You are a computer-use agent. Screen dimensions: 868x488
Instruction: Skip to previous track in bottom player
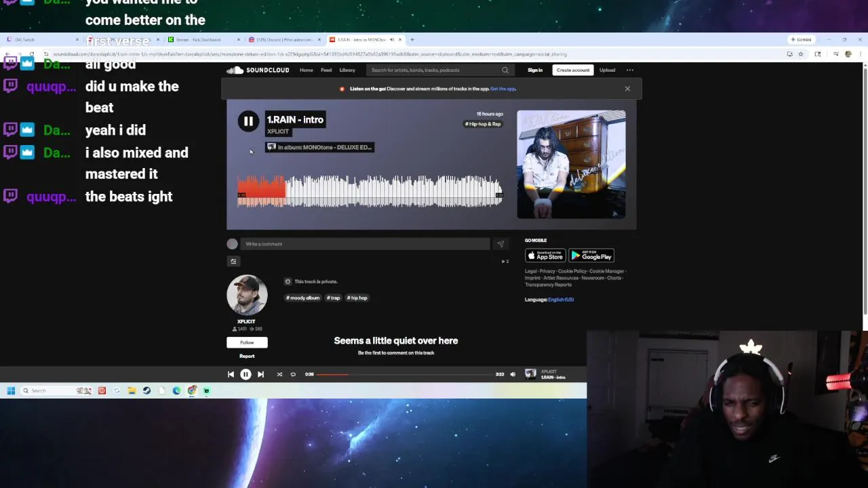point(231,374)
